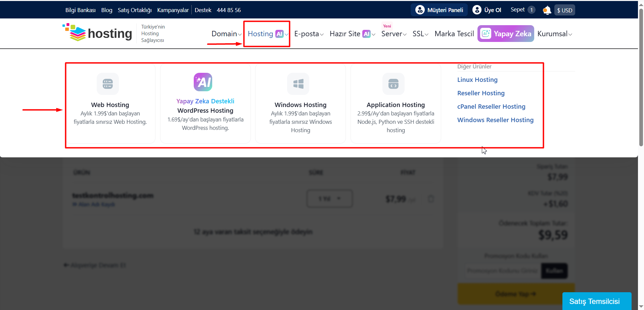
Task: Open the Reseller Hosting link
Action: [x=481, y=93]
